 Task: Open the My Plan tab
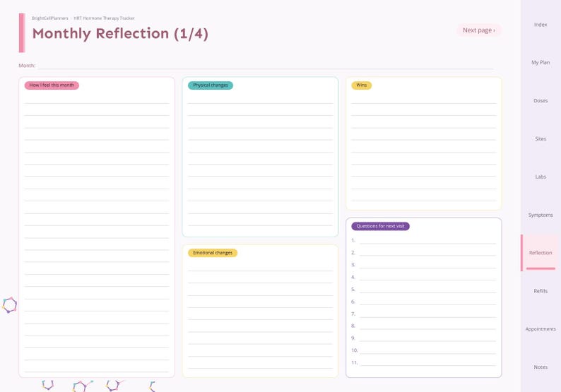[541, 63]
